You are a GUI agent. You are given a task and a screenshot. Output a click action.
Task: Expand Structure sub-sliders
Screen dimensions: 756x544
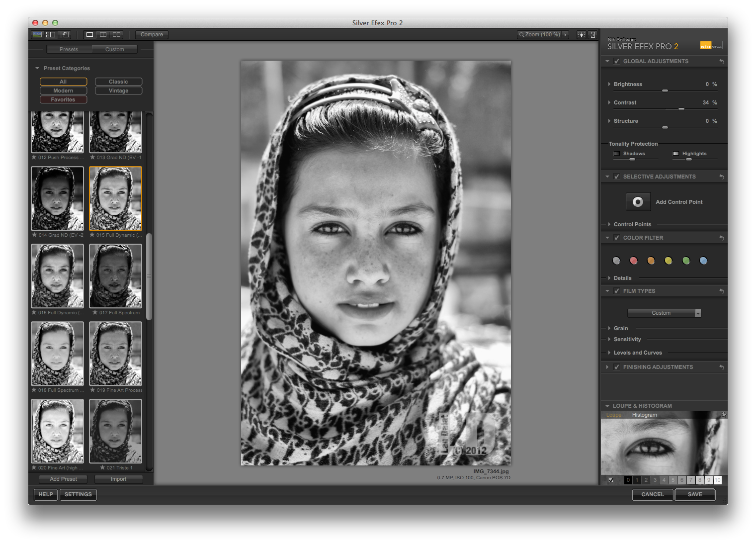pos(609,121)
